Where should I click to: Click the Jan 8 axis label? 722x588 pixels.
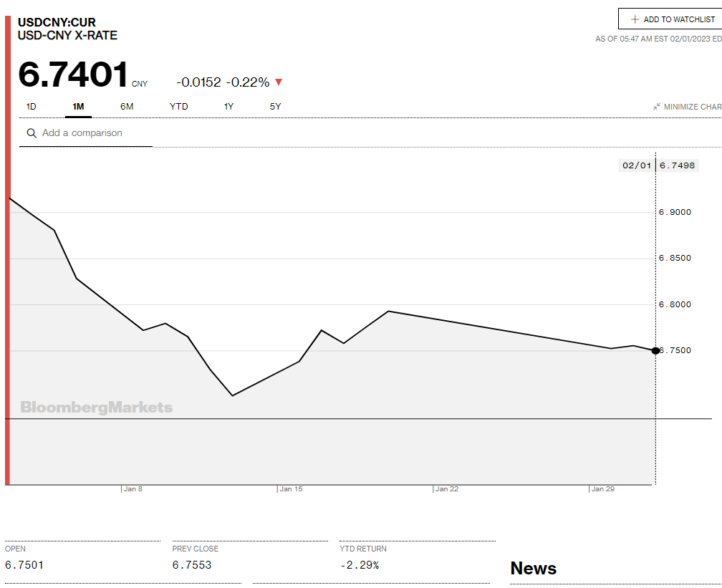(x=133, y=489)
